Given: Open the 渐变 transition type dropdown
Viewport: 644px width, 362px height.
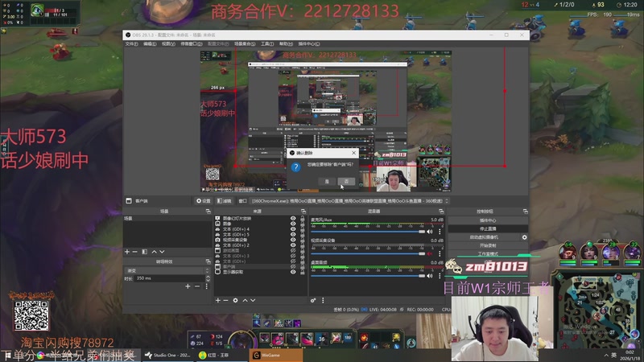Looking at the screenshot, I should [167, 270].
